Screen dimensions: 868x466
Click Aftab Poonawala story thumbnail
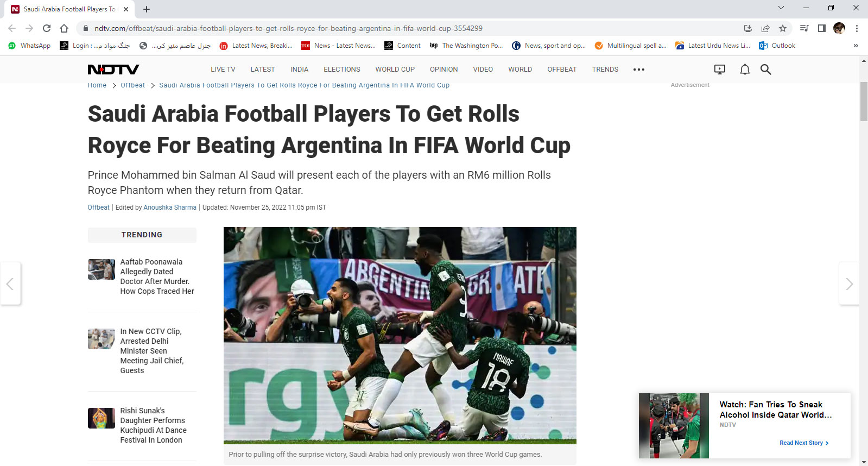(x=102, y=269)
